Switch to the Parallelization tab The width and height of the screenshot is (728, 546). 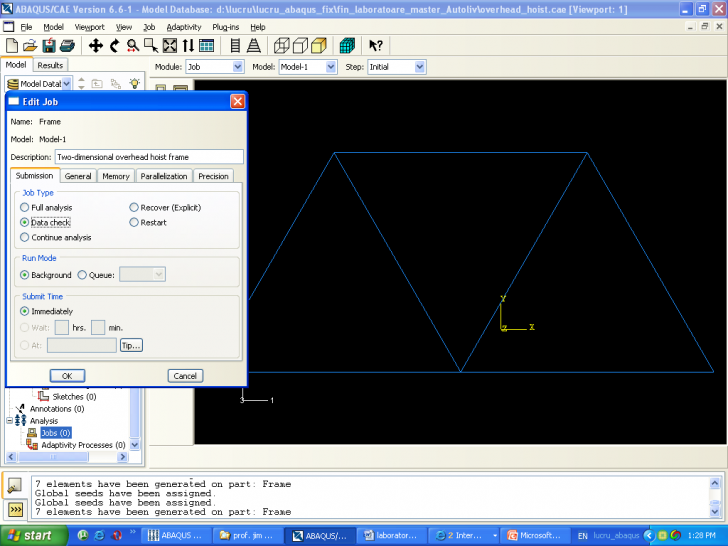(164, 176)
